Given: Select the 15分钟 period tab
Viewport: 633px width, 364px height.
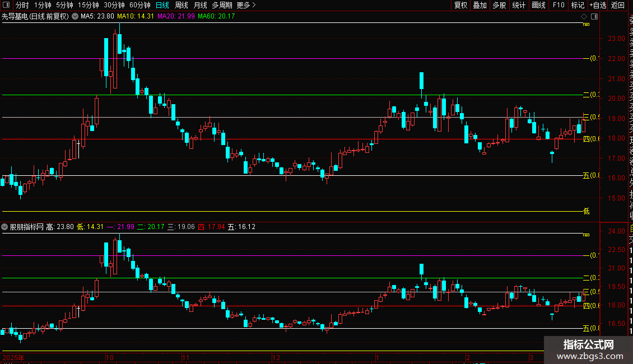Looking at the screenshot, I should pyautogui.click(x=89, y=5).
